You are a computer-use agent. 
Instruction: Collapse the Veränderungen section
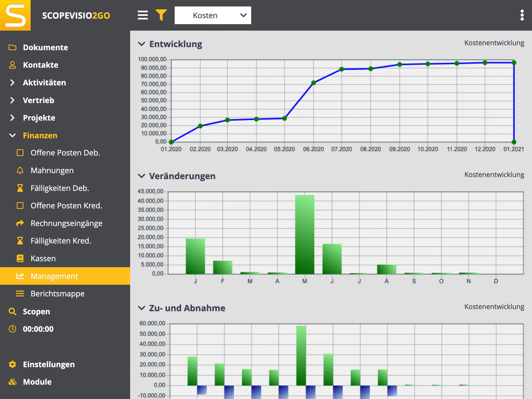click(142, 176)
